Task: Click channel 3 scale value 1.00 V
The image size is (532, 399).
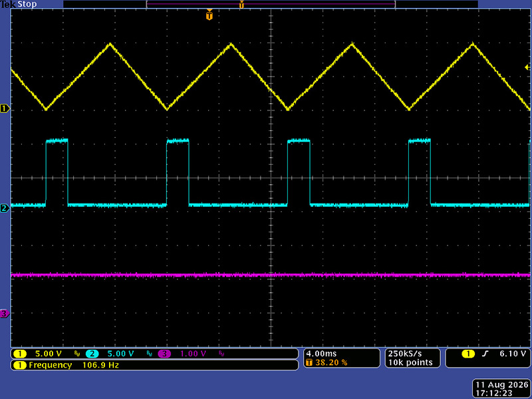Action: pyautogui.click(x=193, y=354)
